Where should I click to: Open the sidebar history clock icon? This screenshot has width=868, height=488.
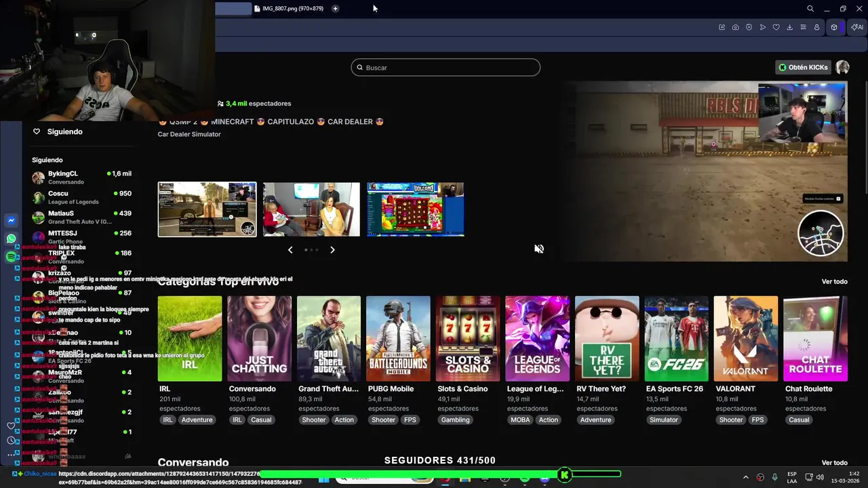11,441
